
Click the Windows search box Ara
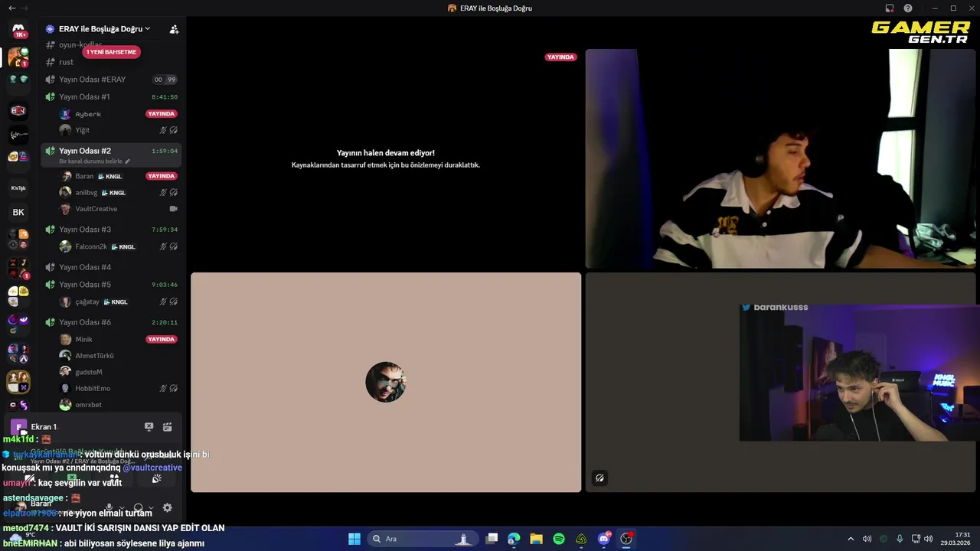pyautogui.click(x=421, y=539)
